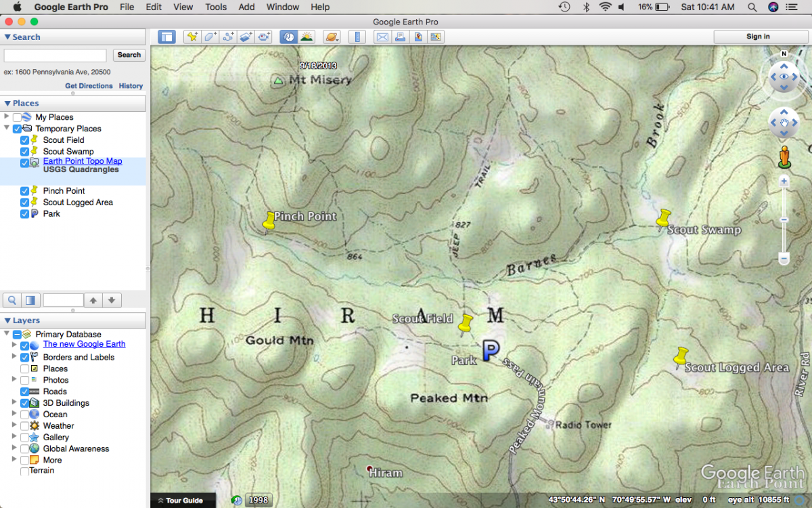Show the ruler tool
This screenshot has width=812, height=508.
[x=357, y=37]
